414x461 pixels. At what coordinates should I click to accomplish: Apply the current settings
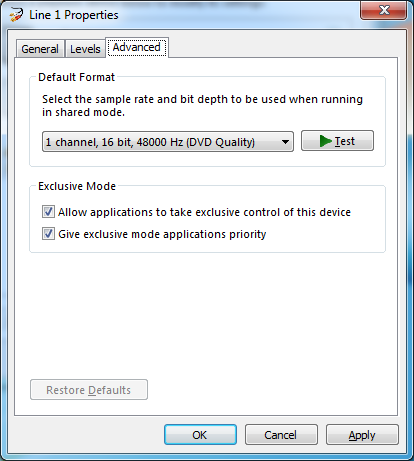point(362,435)
